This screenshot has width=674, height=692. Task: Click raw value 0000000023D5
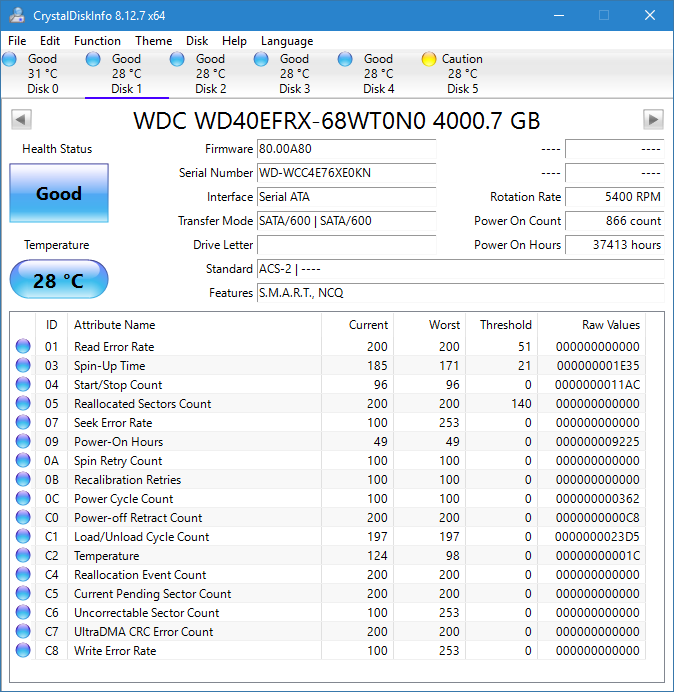[598, 536]
